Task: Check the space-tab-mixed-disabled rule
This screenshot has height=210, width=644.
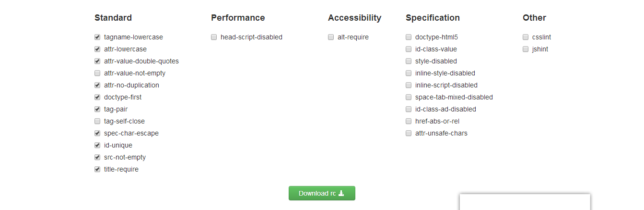Action: coord(409,97)
